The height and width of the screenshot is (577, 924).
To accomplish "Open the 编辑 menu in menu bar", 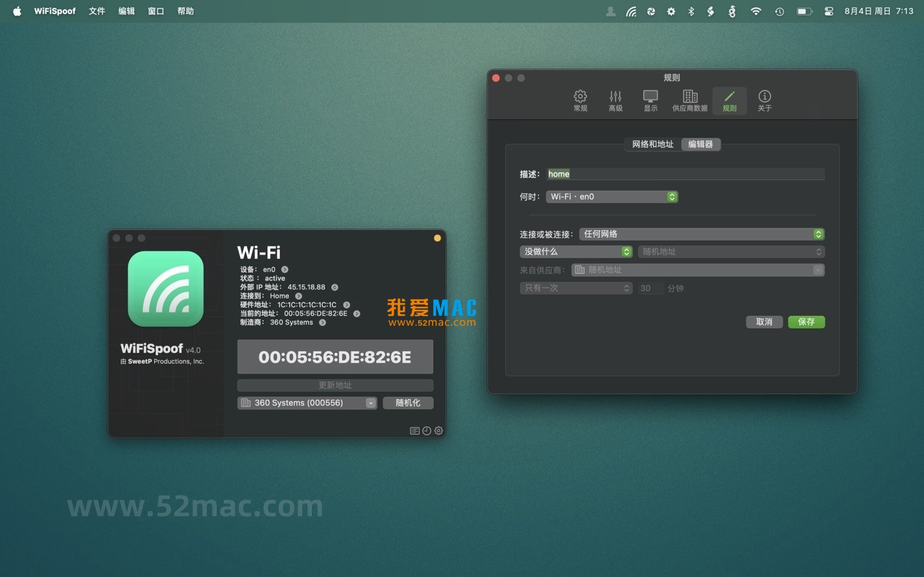I will (126, 11).
